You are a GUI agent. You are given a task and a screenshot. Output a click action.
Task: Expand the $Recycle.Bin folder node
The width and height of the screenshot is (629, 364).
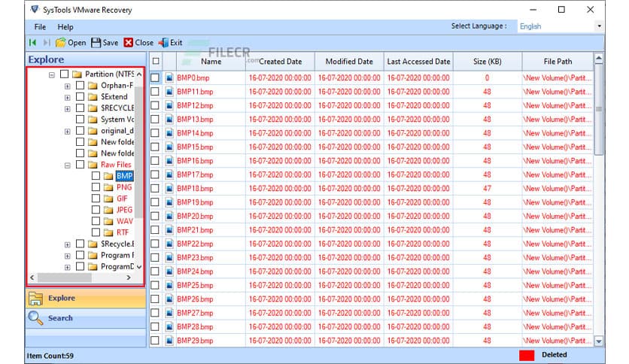[68, 244]
